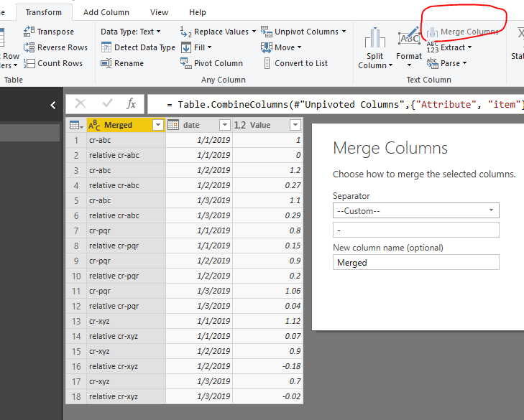This screenshot has width=524, height=420.
Task: Click the Fill down icon
Action: (x=185, y=47)
